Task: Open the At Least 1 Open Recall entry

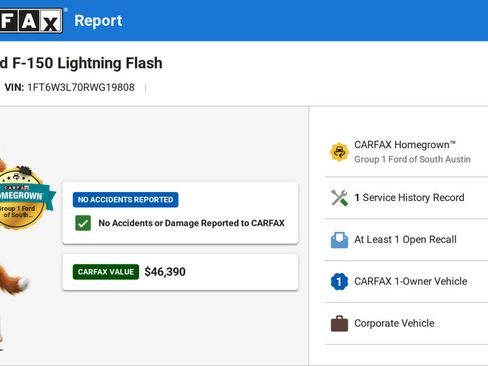Action: pos(406,240)
